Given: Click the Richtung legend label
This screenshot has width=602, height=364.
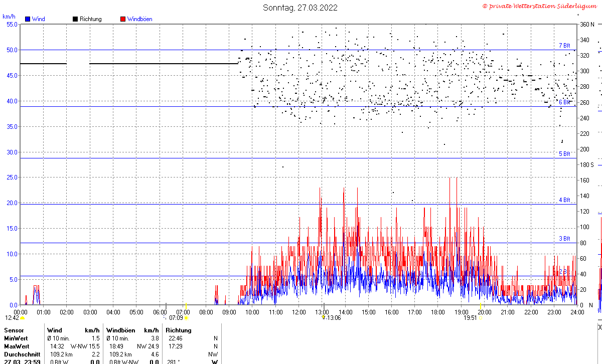Looking at the screenshot, I should [x=91, y=19].
